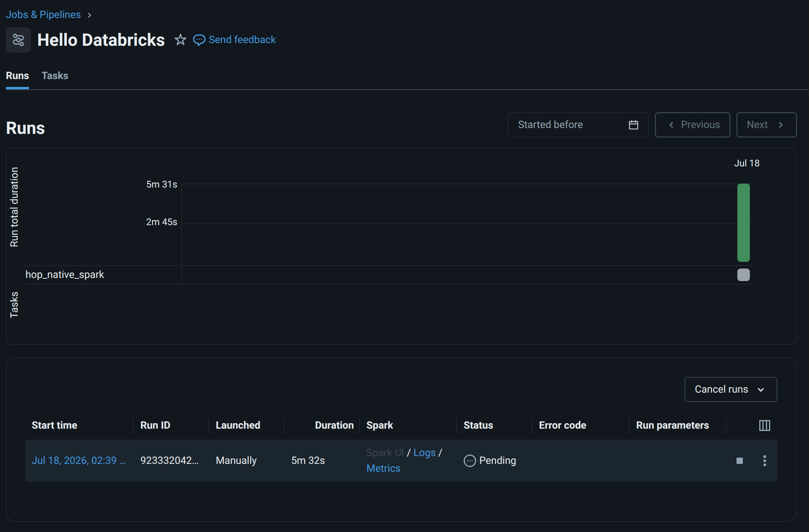Viewport: 809px width, 532px height.
Task: Switch to the Tasks tab
Action: [x=55, y=76]
